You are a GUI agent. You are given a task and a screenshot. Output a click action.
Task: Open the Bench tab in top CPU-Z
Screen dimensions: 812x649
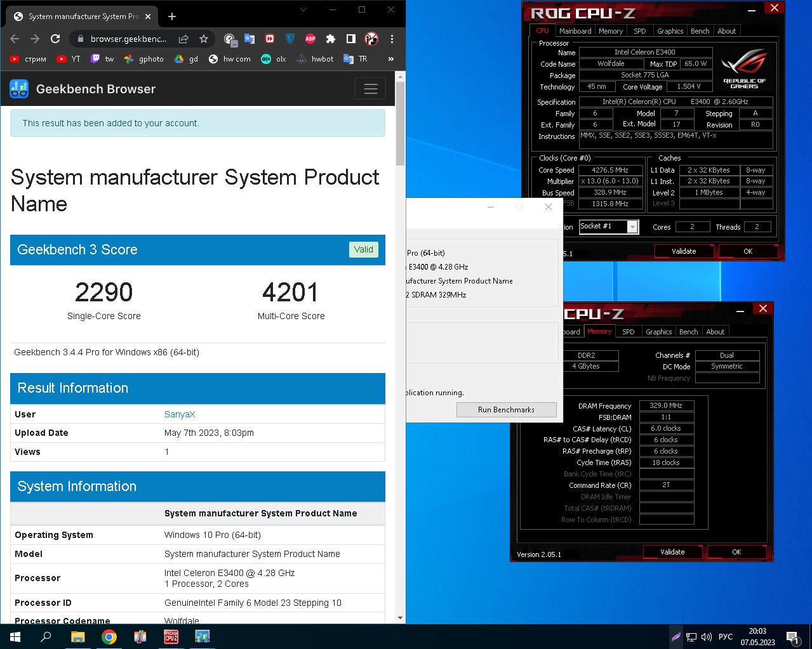click(x=700, y=30)
